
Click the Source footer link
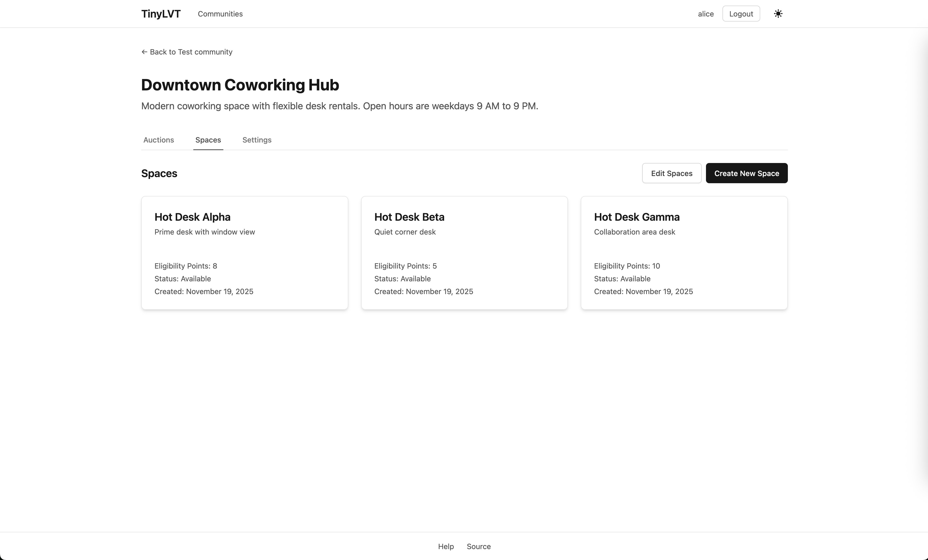(478, 546)
